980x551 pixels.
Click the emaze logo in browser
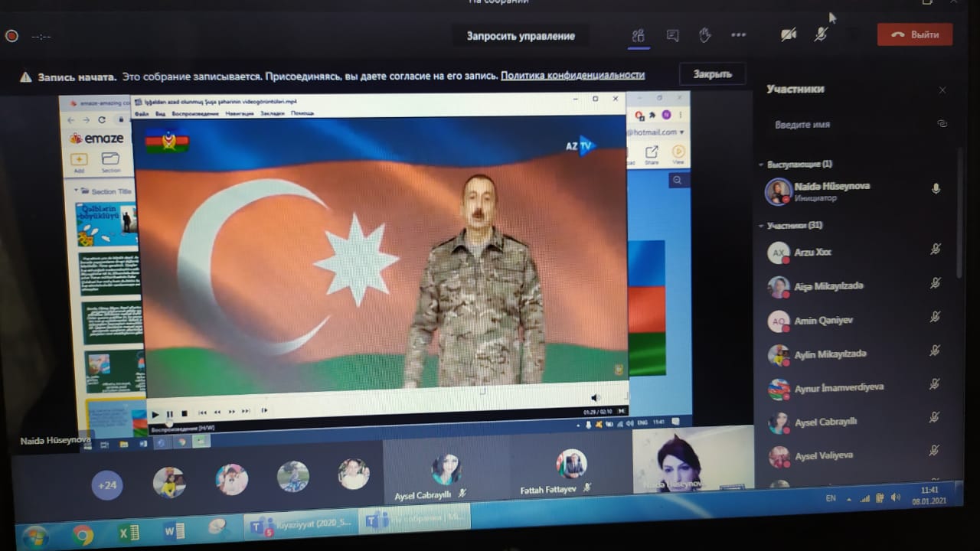pyautogui.click(x=96, y=139)
